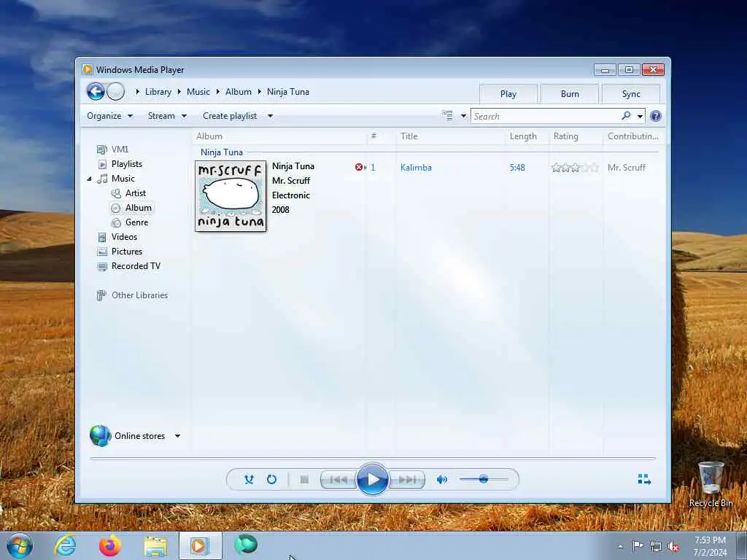Click the Search magnifier icon

point(626,116)
